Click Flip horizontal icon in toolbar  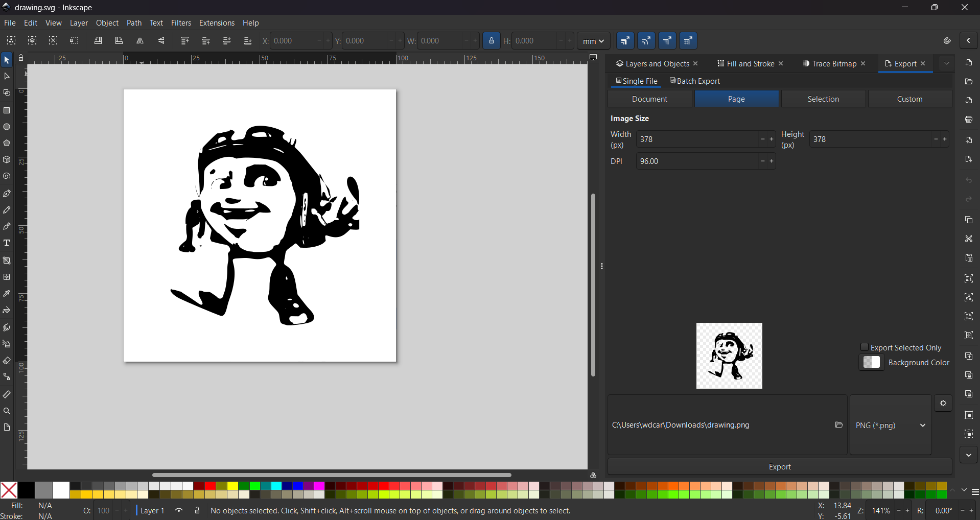140,41
